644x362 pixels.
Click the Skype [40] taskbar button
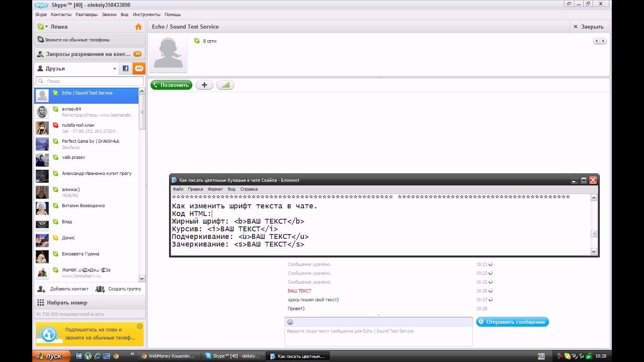point(233,356)
